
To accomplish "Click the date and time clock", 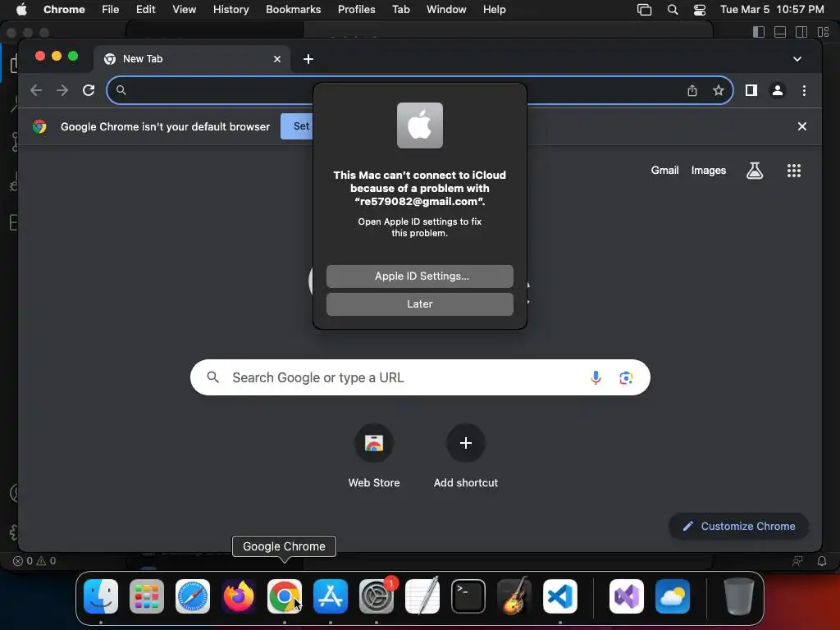I will pyautogui.click(x=772, y=10).
